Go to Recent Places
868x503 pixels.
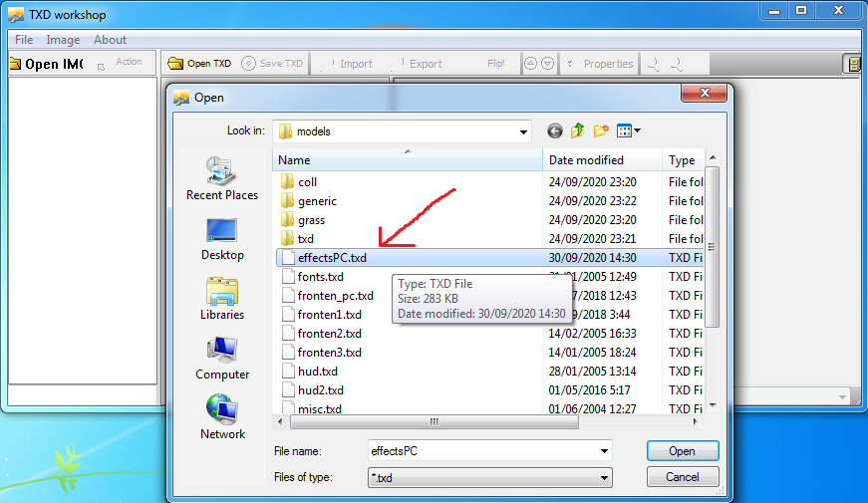point(222,178)
